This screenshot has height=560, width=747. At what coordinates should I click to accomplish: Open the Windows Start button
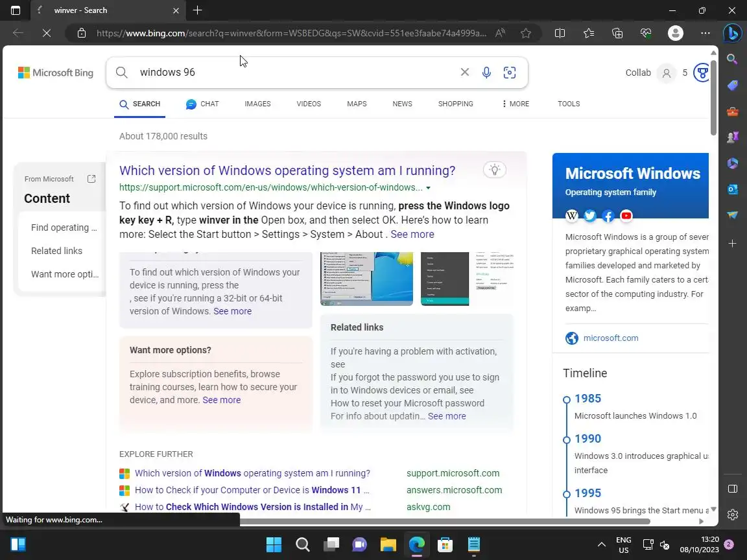point(274,544)
